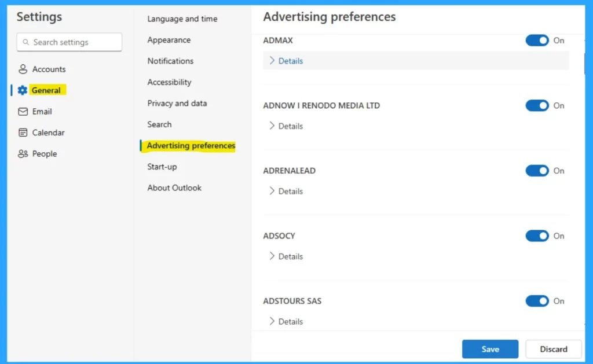Switch off the ADSOCY toggle

(x=537, y=236)
